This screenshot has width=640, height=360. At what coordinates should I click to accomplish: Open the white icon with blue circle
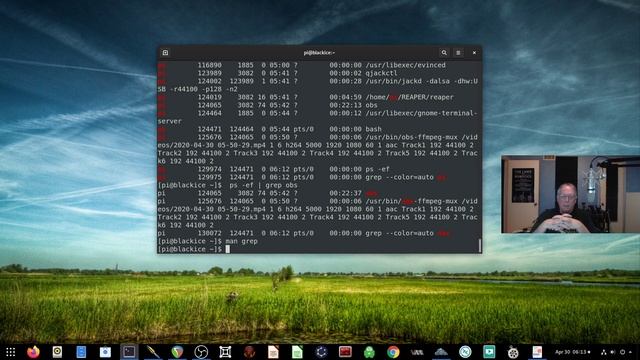(105, 352)
